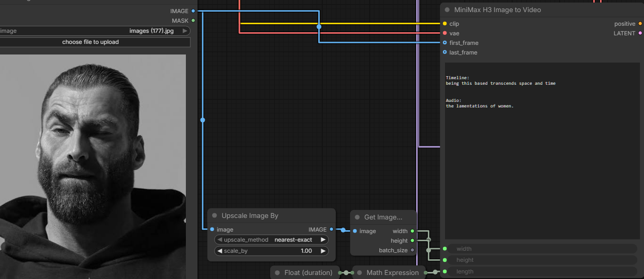Click the image input slot of Get Image... node
The width and height of the screenshot is (644, 279).
pos(355,231)
